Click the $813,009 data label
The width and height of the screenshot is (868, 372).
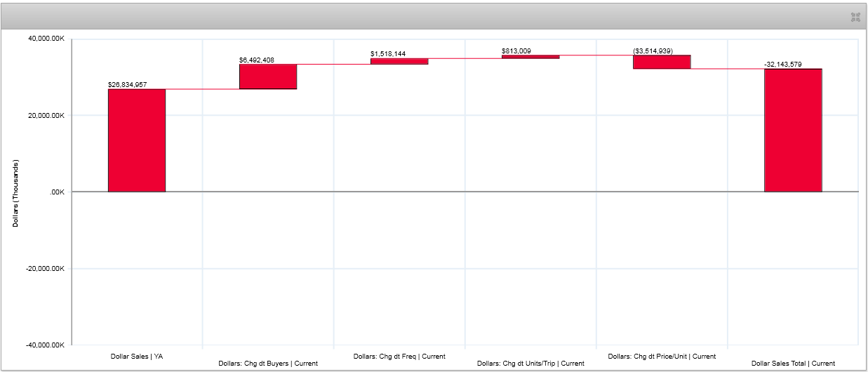point(521,51)
